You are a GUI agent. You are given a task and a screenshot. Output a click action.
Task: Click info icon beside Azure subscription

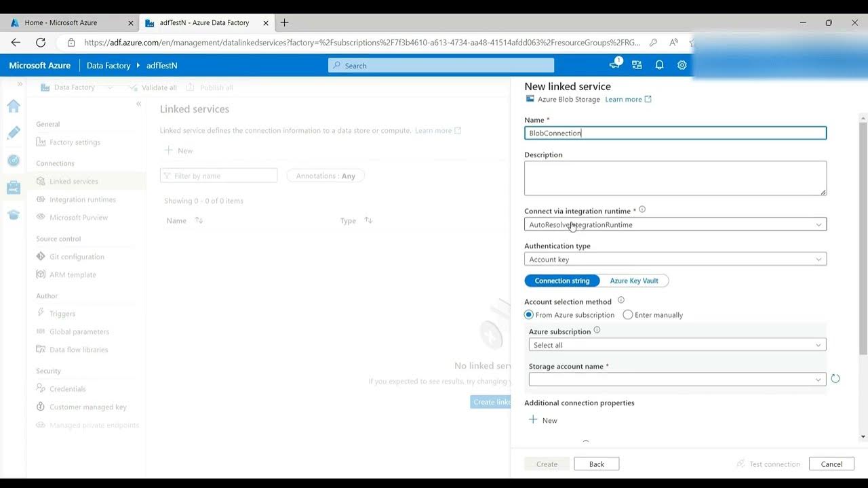point(597,330)
